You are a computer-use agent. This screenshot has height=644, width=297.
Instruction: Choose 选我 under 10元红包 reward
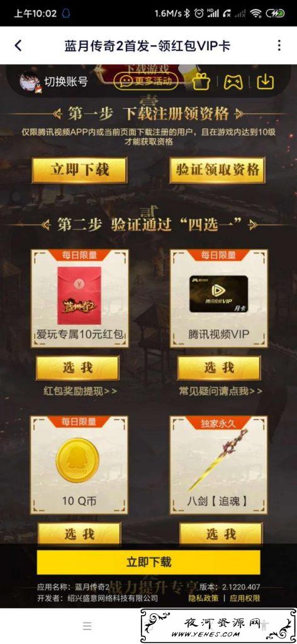click(77, 367)
